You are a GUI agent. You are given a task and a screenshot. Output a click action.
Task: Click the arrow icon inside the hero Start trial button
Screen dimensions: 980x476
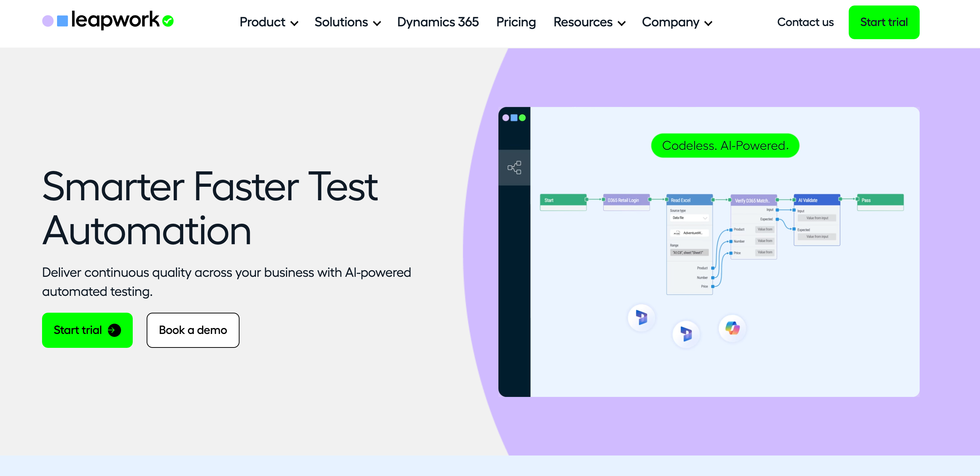pyautogui.click(x=114, y=330)
